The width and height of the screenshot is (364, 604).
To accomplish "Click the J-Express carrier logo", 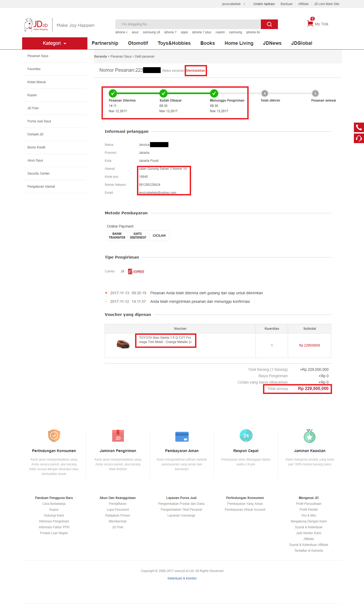I will [x=136, y=271].
